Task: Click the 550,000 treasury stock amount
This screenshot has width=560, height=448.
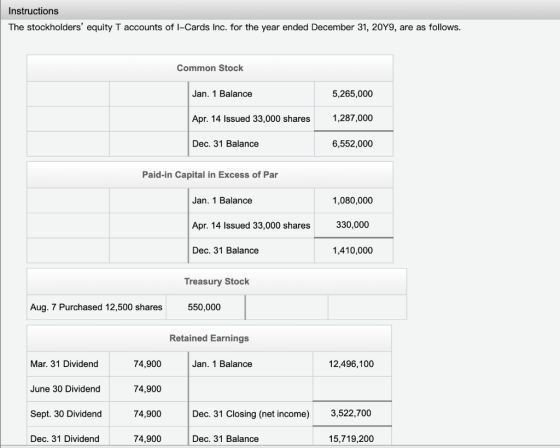Action: [204, 307]
